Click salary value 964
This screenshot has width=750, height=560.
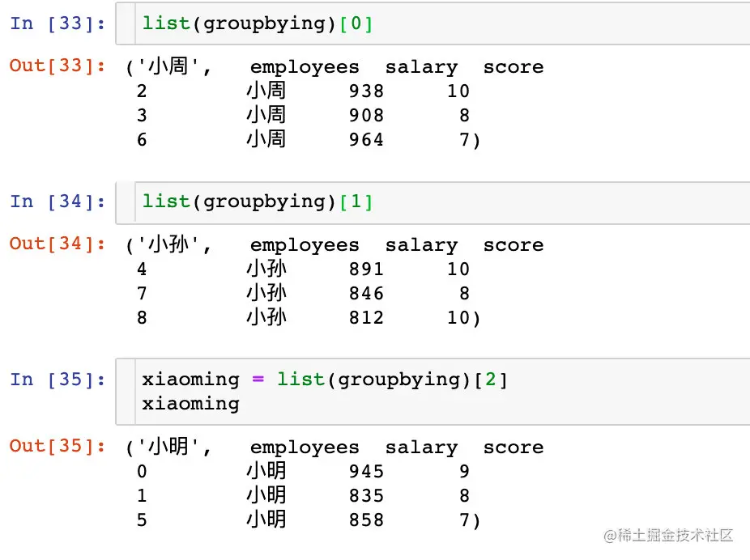coord(366,140)
